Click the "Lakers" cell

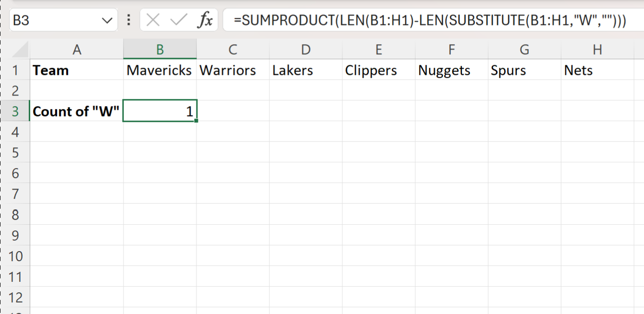[305, 70]
